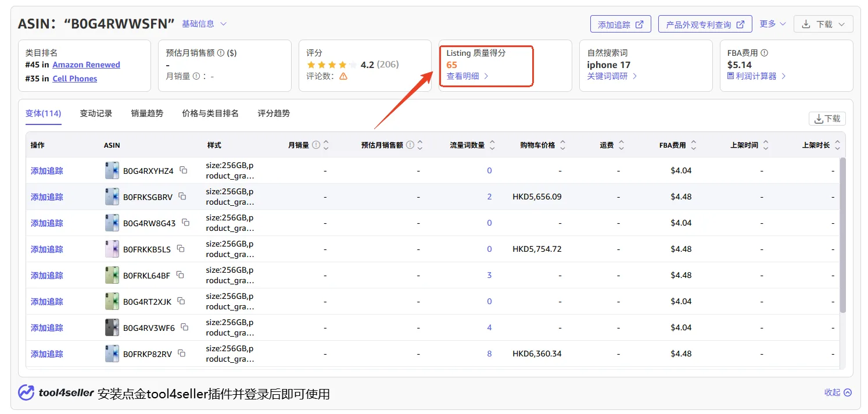Sort table by 上架时间 column arrows
The width and height of the screenshot is (868, 414).
click(766, 145)
